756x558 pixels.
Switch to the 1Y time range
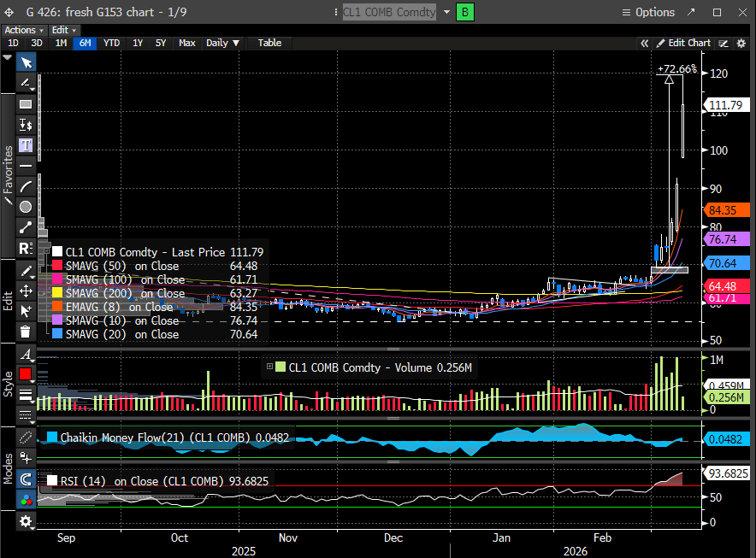tap(137, 43)
